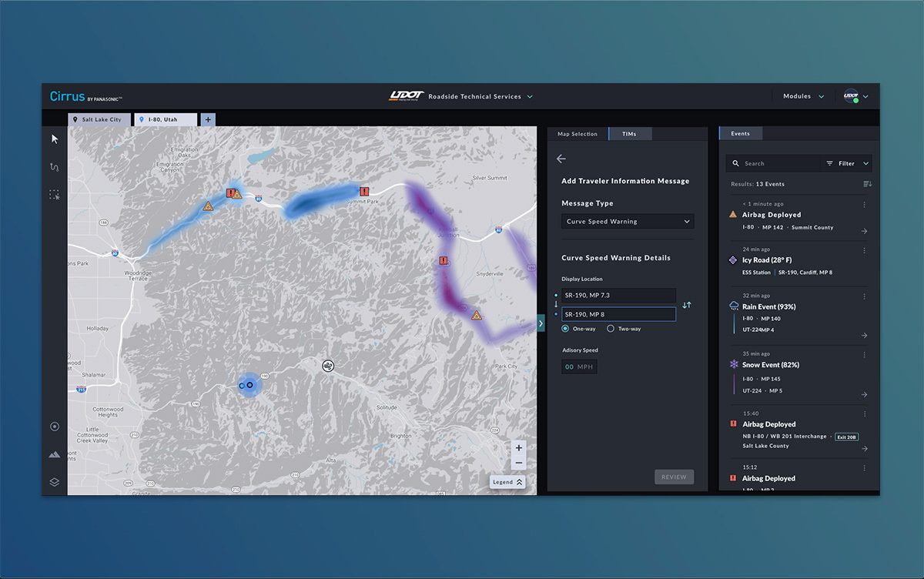Image resolution: width=924 pixels, height=579 pixels.
Task: Choose the route path drawing tool
Action: [55, 167]
